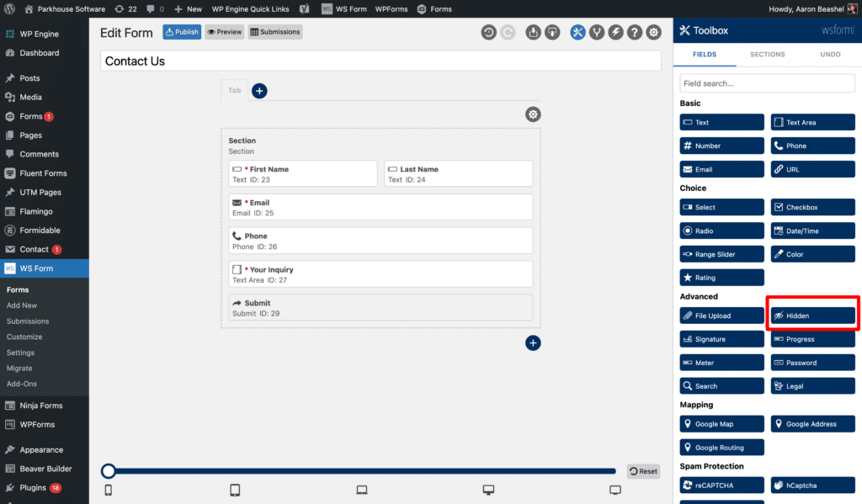Select the laptop breakpoint icon
The width and height of the screenshot is (862, 504).
[x=362, y=490]
